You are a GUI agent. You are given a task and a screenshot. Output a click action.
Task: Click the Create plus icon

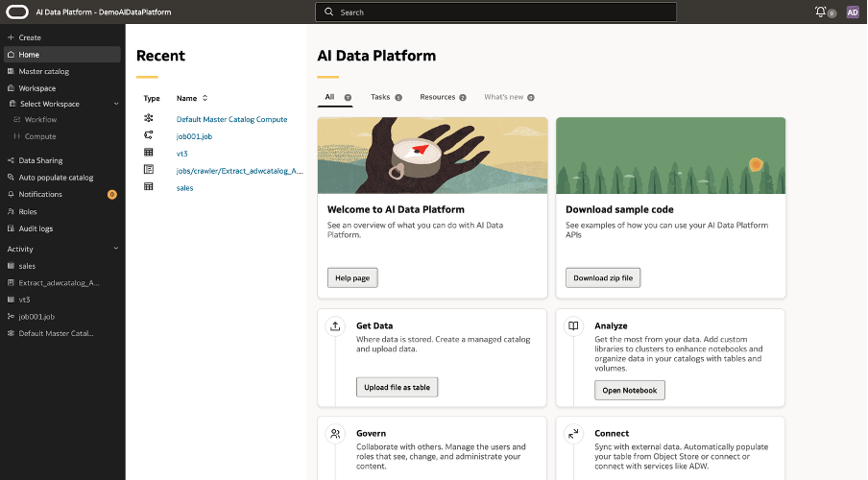(11, 37)
